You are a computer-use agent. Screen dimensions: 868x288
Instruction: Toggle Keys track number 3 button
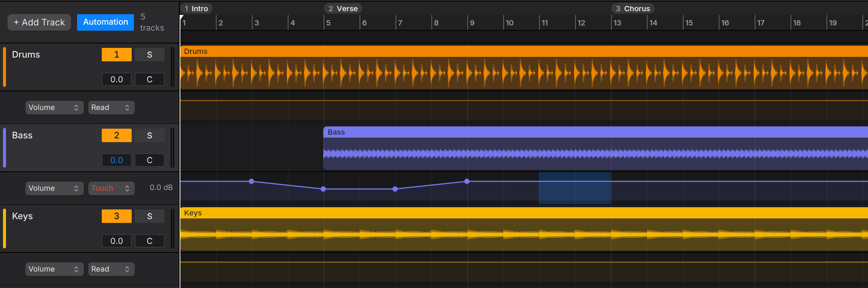(117, 216)
